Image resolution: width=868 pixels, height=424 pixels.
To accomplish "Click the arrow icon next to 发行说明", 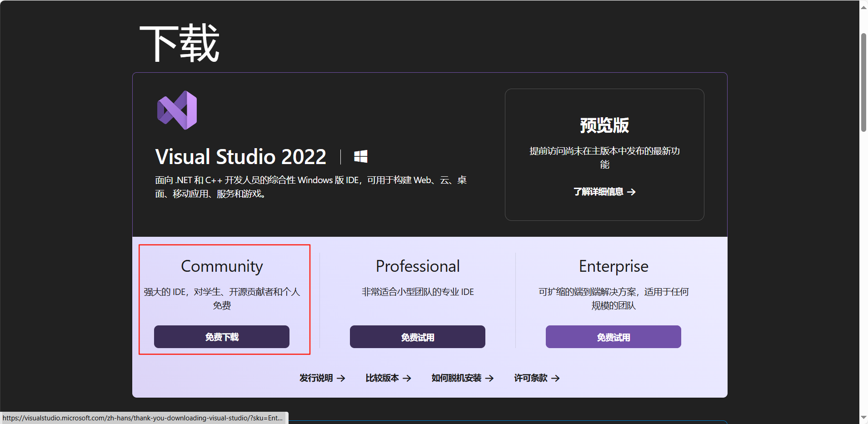I will [342, 378].
